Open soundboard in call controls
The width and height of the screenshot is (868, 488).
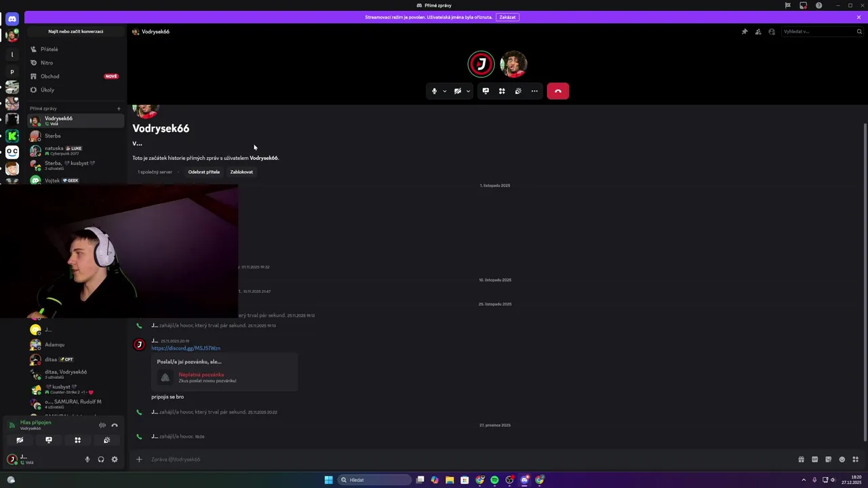click(x=518, y=91)
